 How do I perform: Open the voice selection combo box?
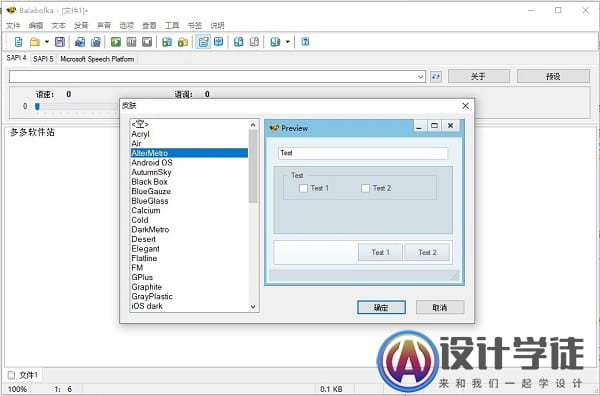point(217,77)
